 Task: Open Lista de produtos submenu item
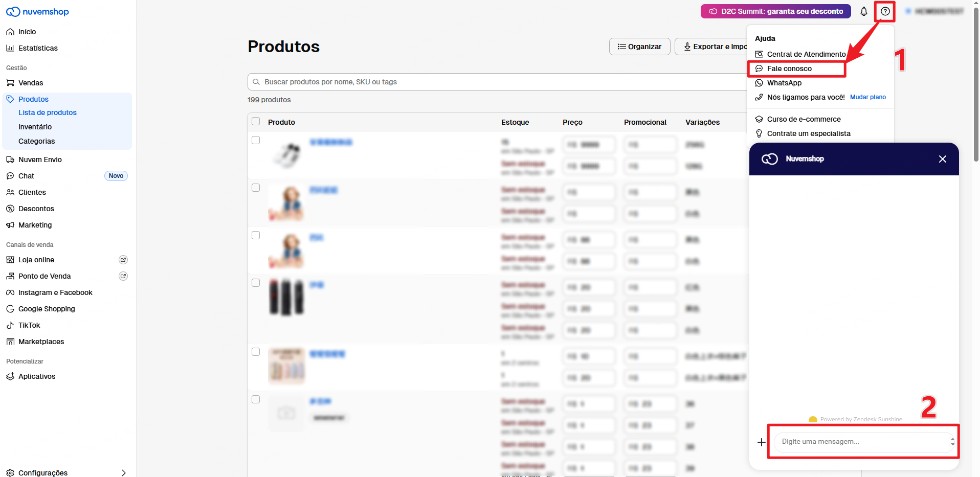pos(48,112)
